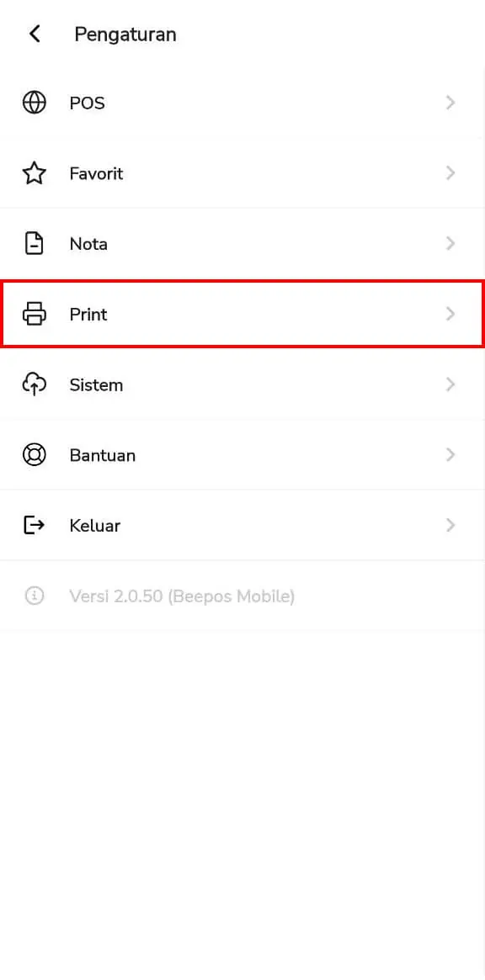
Task: Open Print using its right chevron
Action: 450,314
